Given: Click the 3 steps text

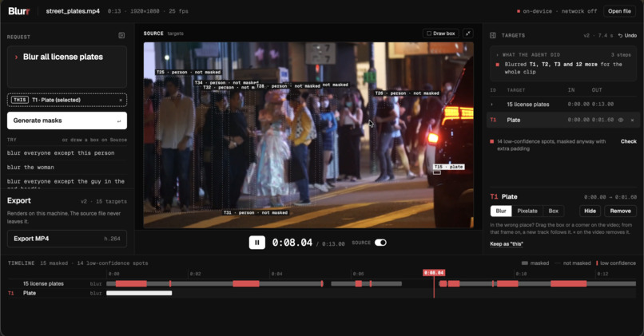Looking at the screenshot, I should point(621,55).
